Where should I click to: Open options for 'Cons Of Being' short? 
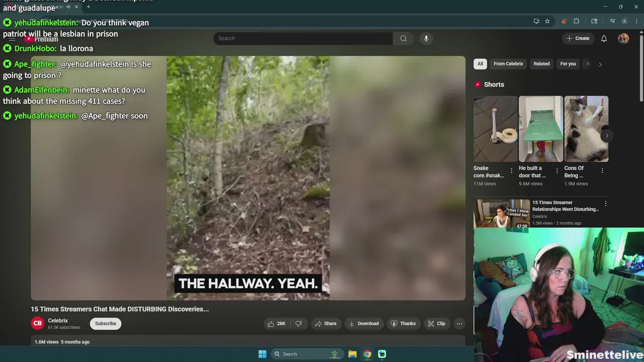[x=602, y=171]
